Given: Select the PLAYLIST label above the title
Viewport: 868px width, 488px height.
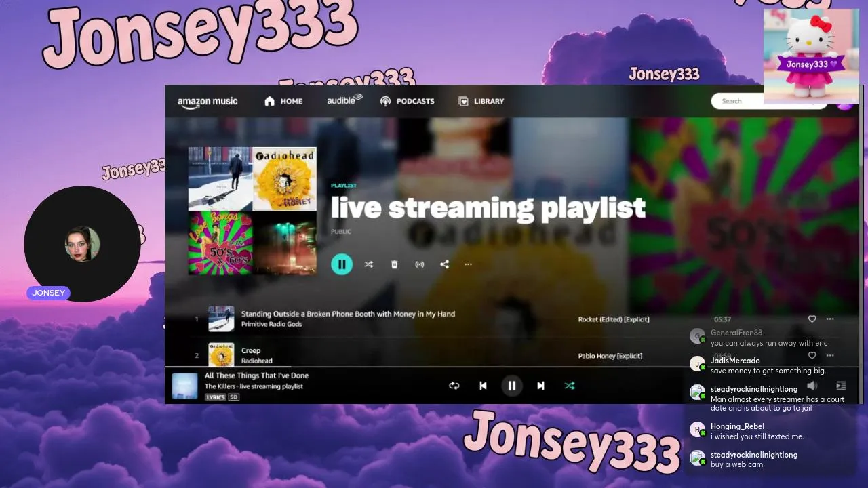Looking at the screenshot, I should coord(344,186).
